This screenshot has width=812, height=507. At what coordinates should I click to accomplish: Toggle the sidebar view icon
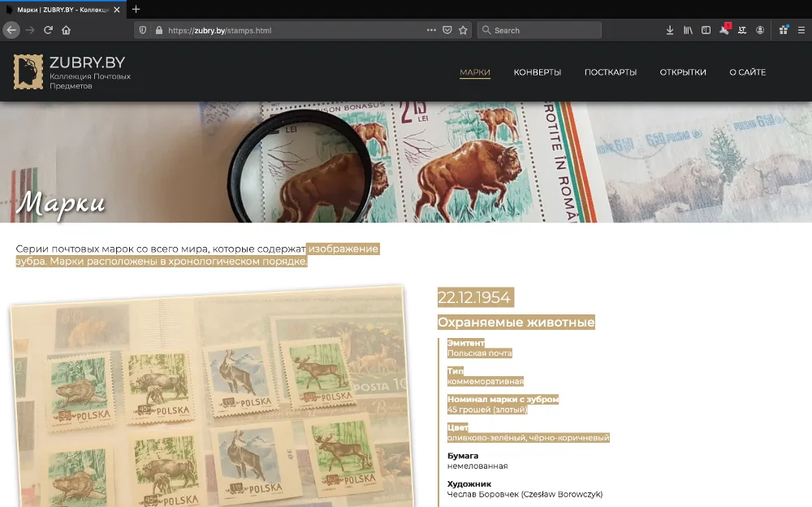click(x=706, y=30)
